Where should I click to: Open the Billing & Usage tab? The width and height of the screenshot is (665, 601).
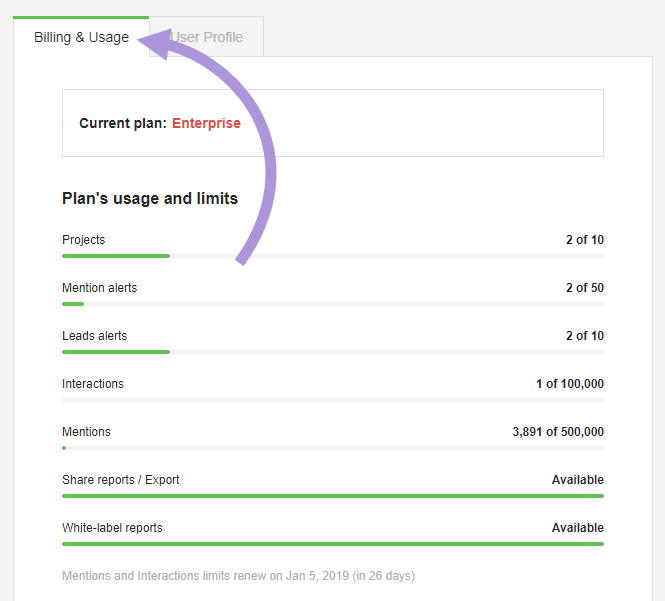81,37
